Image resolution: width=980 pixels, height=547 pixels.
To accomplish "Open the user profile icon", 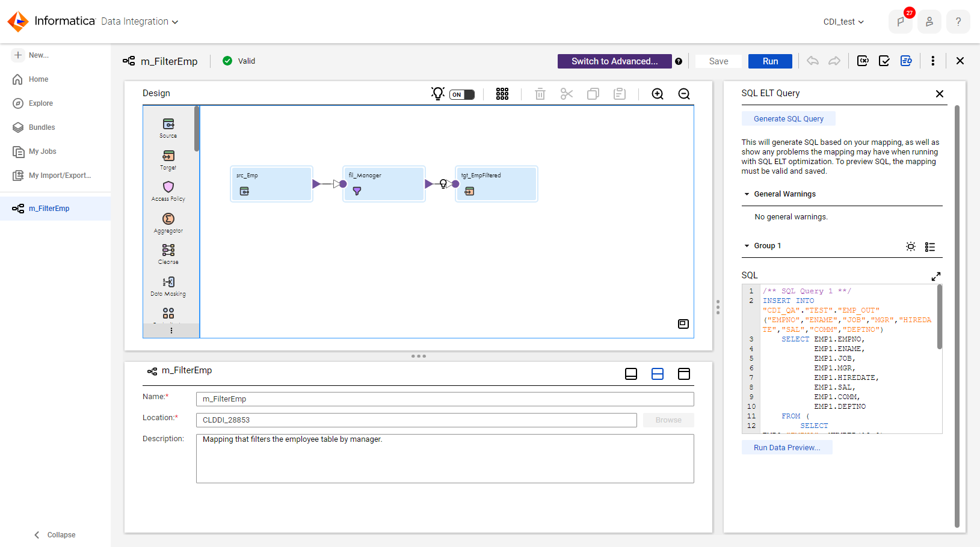I will pyautogui.click(x=929, y=22).
